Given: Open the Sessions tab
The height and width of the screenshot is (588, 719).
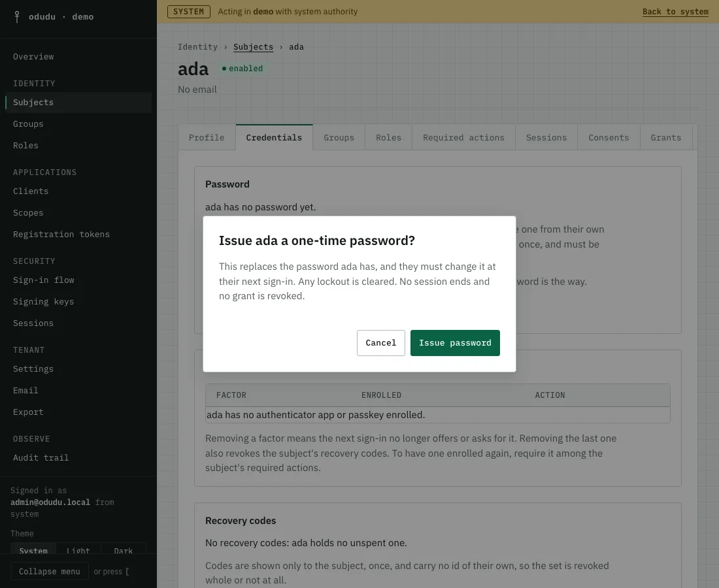Looking at the screenshot, I should pos(546,137).
